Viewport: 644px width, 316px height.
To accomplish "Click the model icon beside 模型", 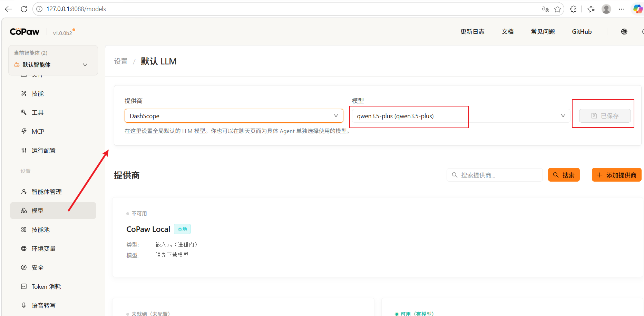I will (x=24, y=211).
